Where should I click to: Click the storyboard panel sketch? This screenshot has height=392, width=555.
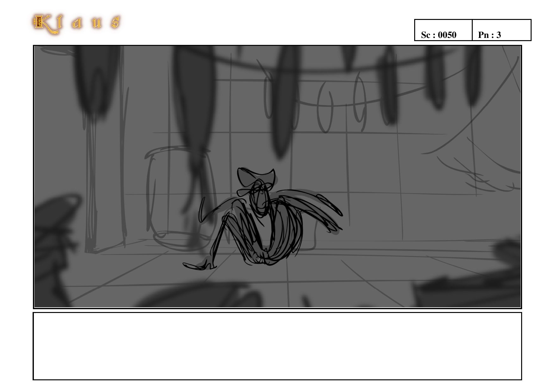pos(277,177)
